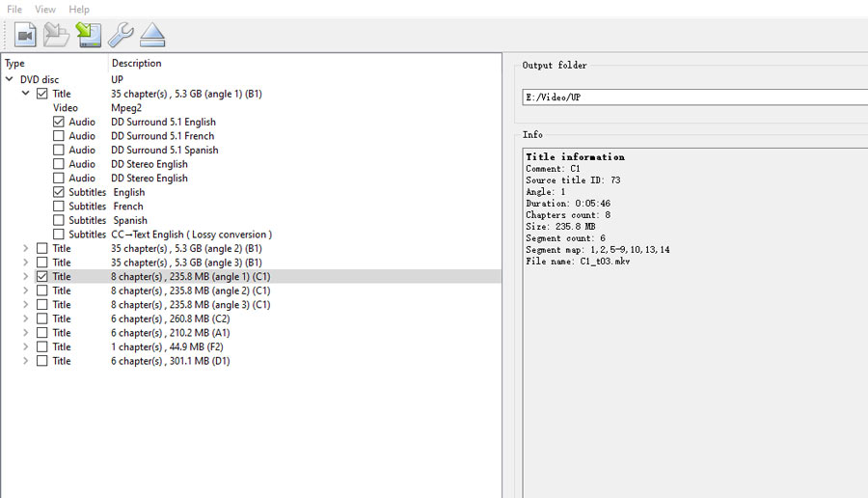Click '6 chapter(s) , 301.1 MB (D1)' description

[x=171, y=361]
